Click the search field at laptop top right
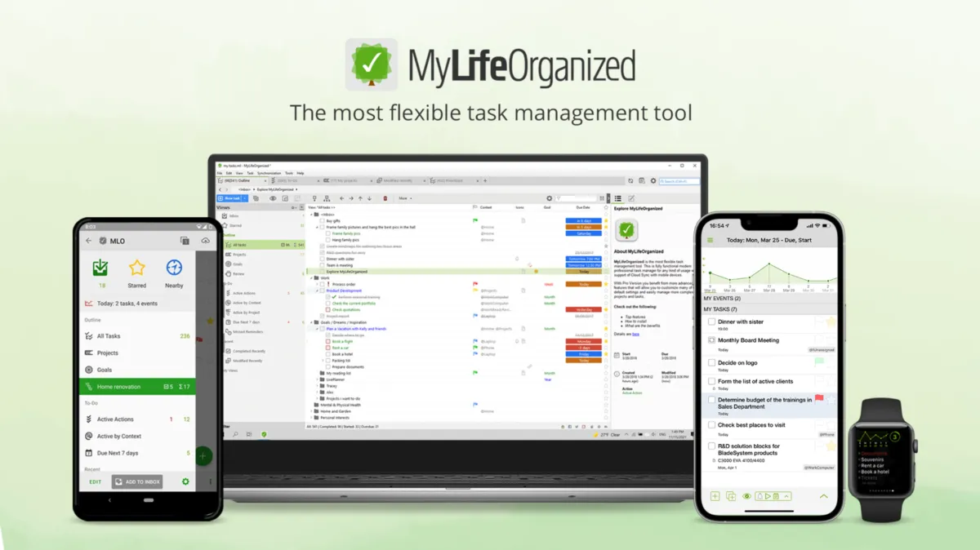The image size is (980, 550). tap(679, 181)
